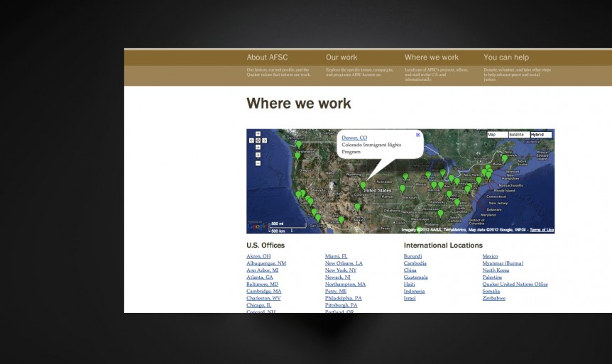The width and height of the screenshot is (612, 364).
Task: Open the New Orleans, LA office link
Action: coord(344,263)
